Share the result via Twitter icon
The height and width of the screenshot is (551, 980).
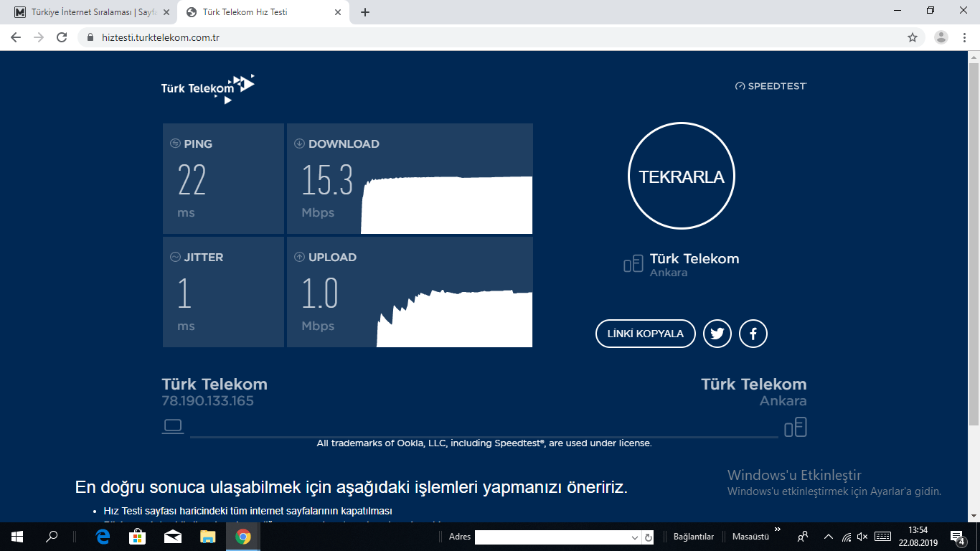717,334
